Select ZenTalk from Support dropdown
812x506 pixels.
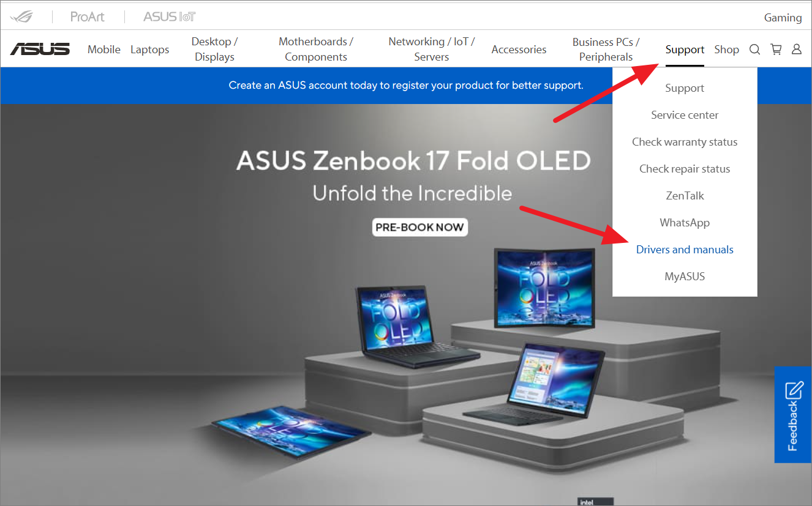coord(685,196)
